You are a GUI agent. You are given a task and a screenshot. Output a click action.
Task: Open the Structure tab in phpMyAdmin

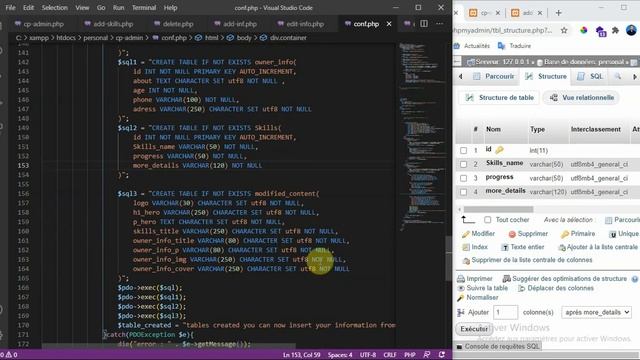(x=546, y=76)
